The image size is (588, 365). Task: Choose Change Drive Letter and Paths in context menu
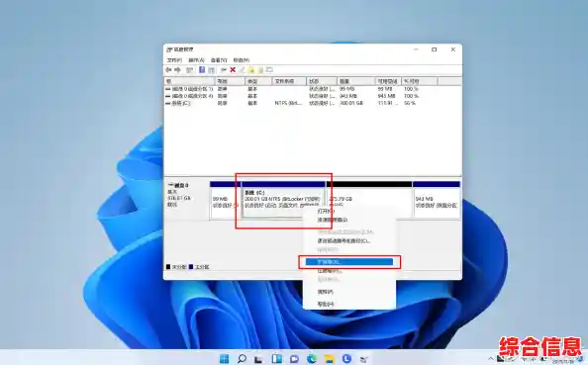coord(348,241)
